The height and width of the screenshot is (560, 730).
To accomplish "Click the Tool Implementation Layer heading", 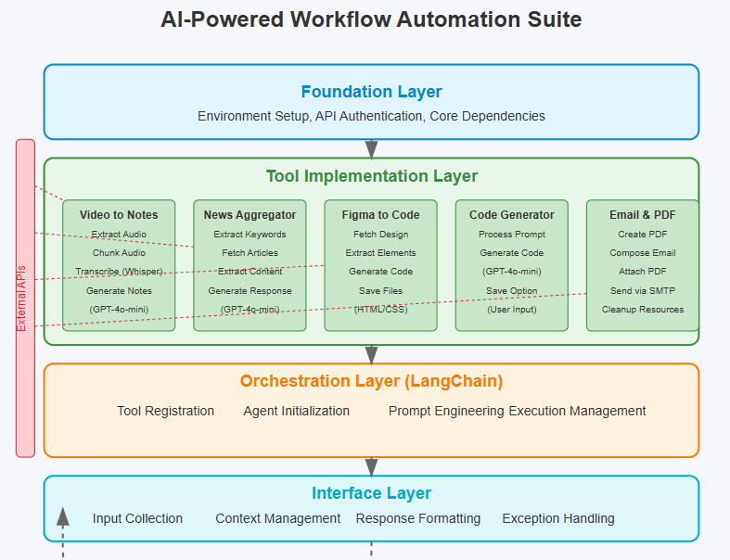I will click(x=371, y=176).
